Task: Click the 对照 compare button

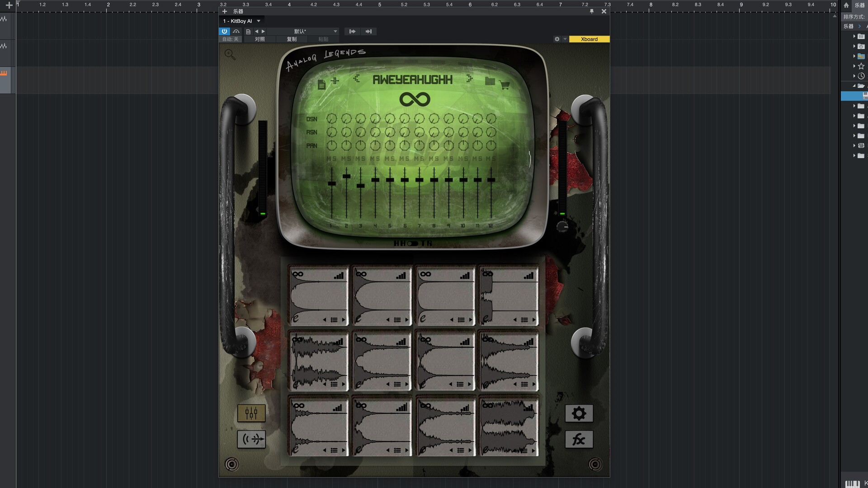Action: pyautogui.click(x=259, y=39)
